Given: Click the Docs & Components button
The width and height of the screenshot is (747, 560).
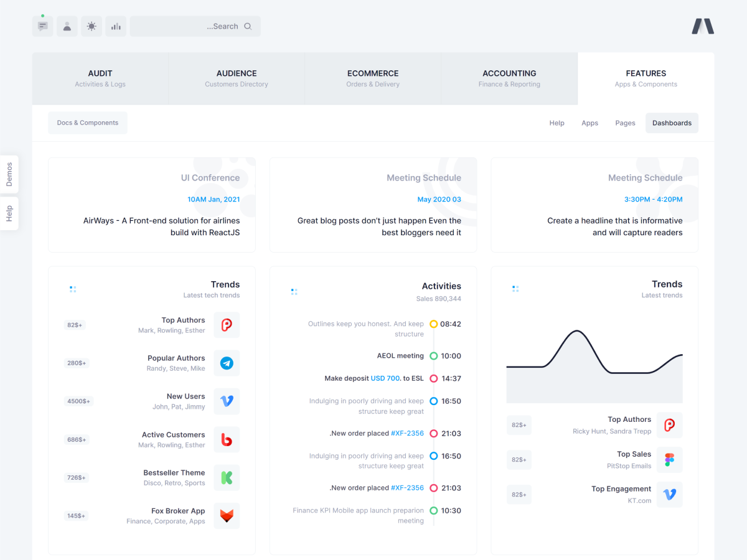Looking at the screenshot, I should (88, 123).
